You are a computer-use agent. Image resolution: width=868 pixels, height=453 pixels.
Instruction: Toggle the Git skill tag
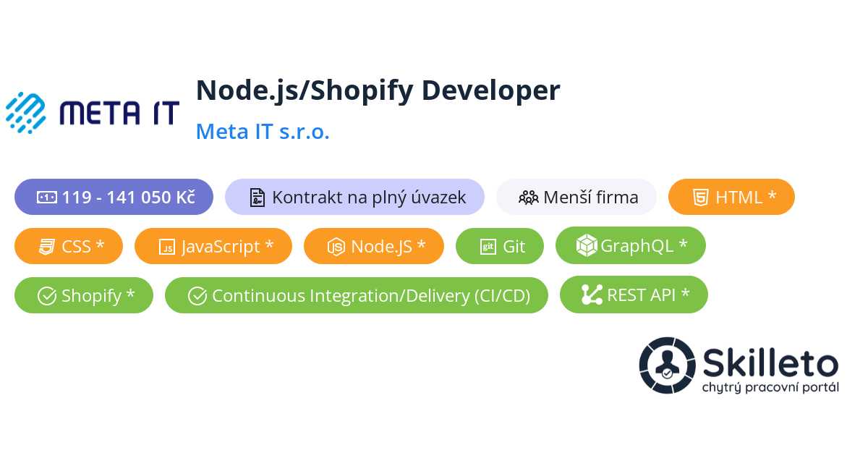(500, 246)
